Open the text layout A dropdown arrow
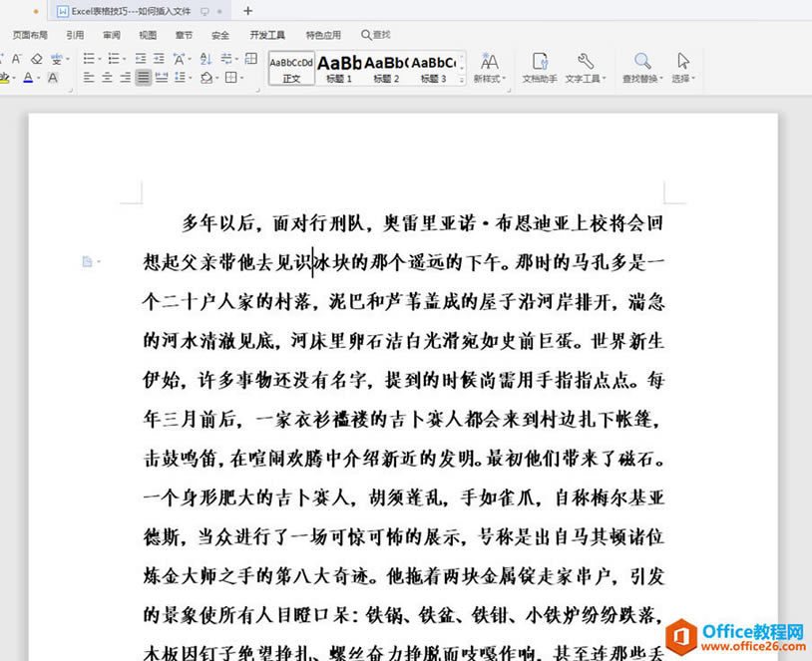Image resolution: width=812 pixels, height=661 pixels. [x=191, y=59]
